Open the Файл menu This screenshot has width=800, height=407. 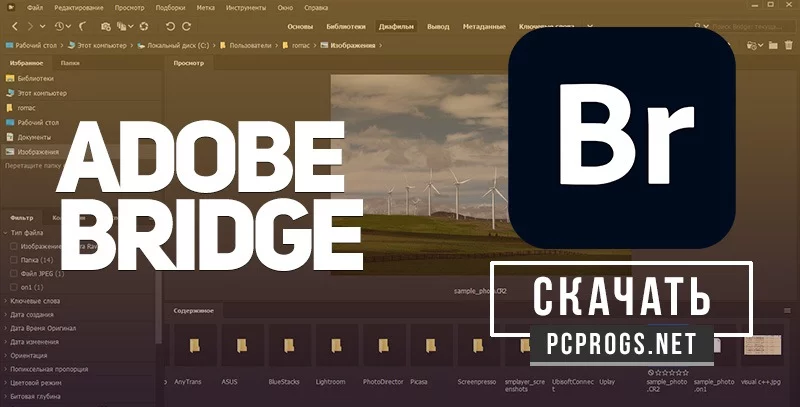tap(35, 8)
